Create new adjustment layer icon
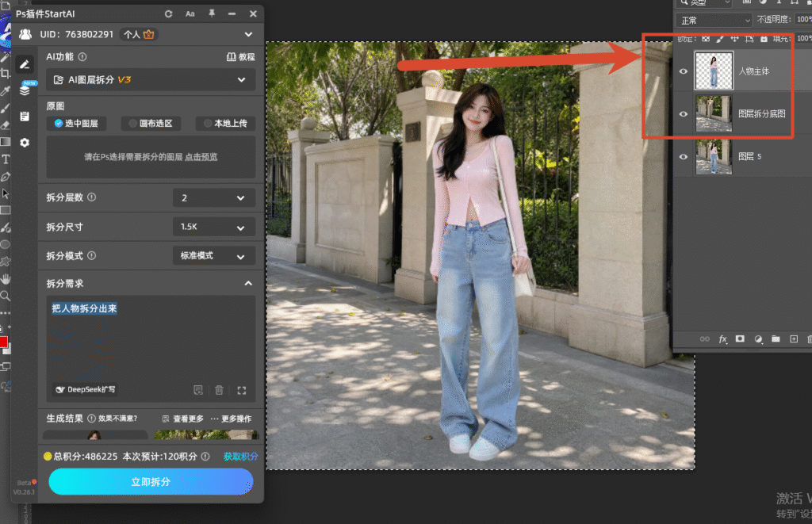The width and height of the screenshot is (812, 524). tap(758, 339)
